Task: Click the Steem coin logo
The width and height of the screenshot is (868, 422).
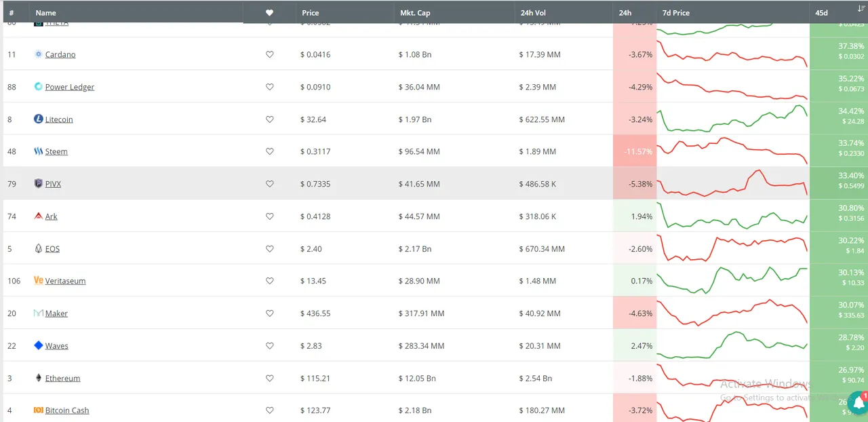Action: coord(39,151)
